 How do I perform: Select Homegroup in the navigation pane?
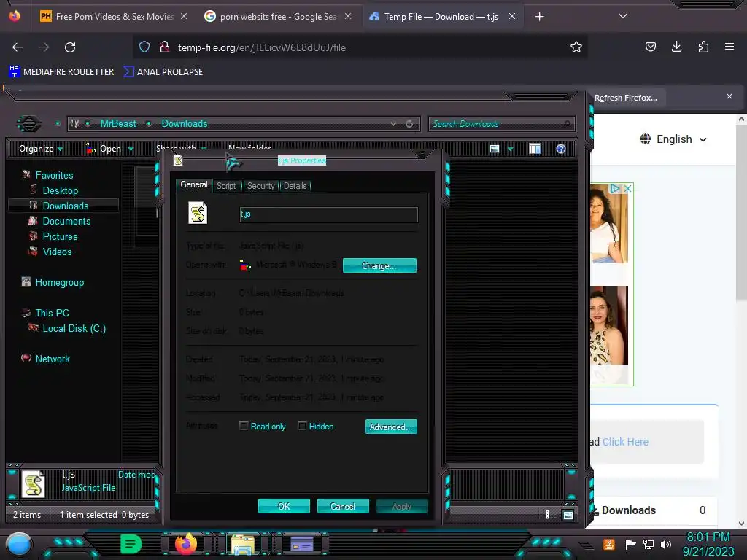coord(60,282)
